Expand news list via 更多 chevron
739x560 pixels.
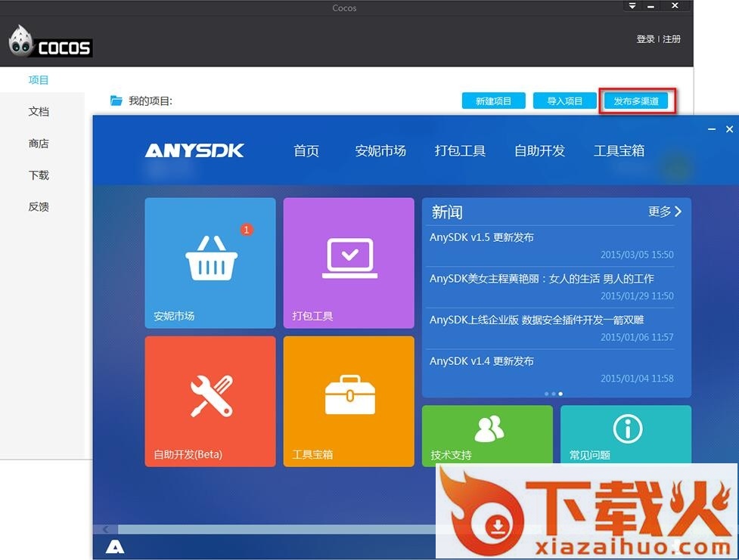[x=678, y=212]
